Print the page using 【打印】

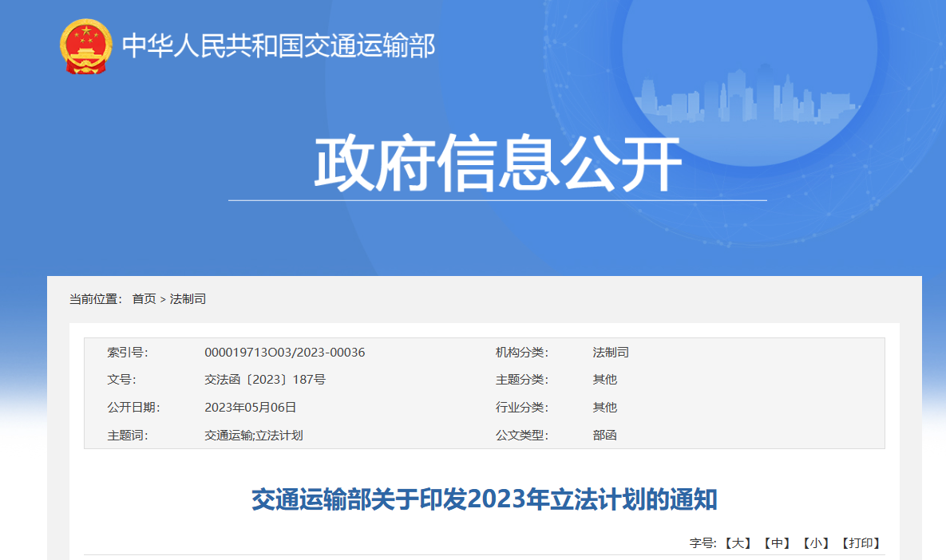pos(861,543)
